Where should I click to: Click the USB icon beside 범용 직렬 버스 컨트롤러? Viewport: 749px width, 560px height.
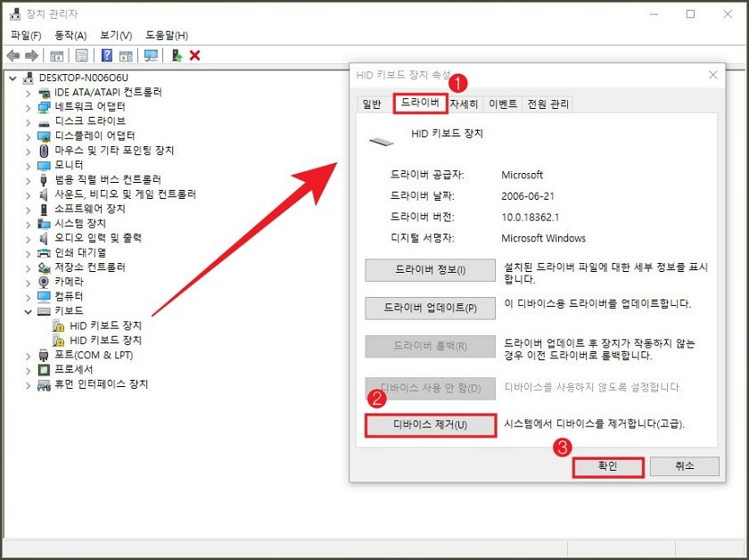[44, 180]
